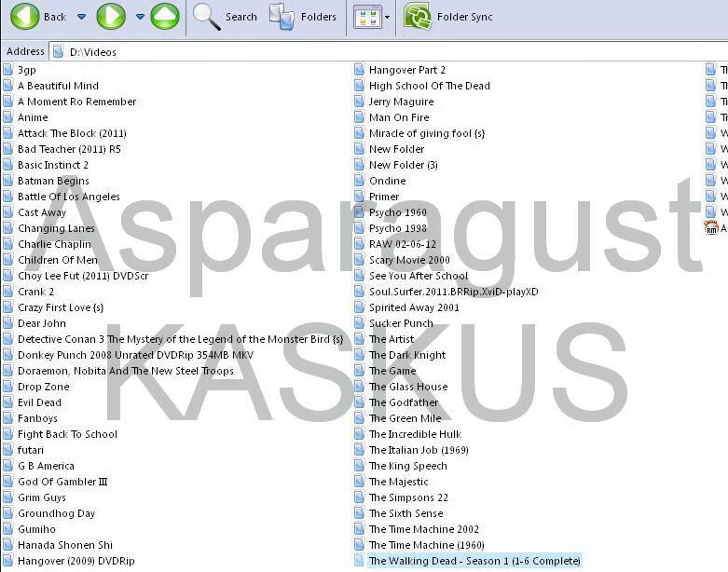Screen dimensions: 728x572
Task: Select Crazy First Love {s} folder
Action: click(x=61, y=307)
